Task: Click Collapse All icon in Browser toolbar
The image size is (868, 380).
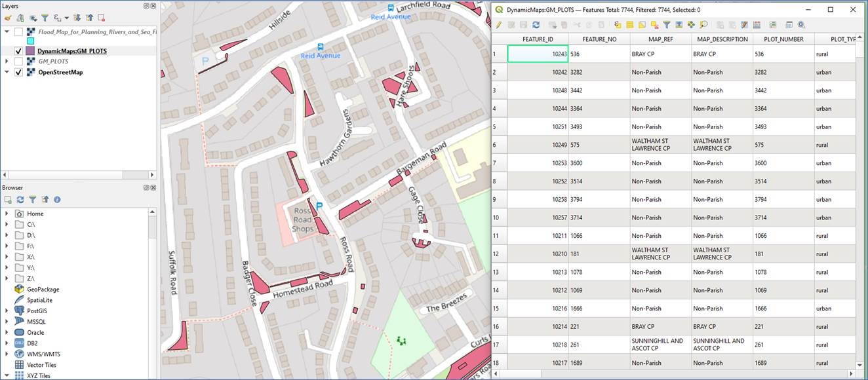Action: (45, 199)
